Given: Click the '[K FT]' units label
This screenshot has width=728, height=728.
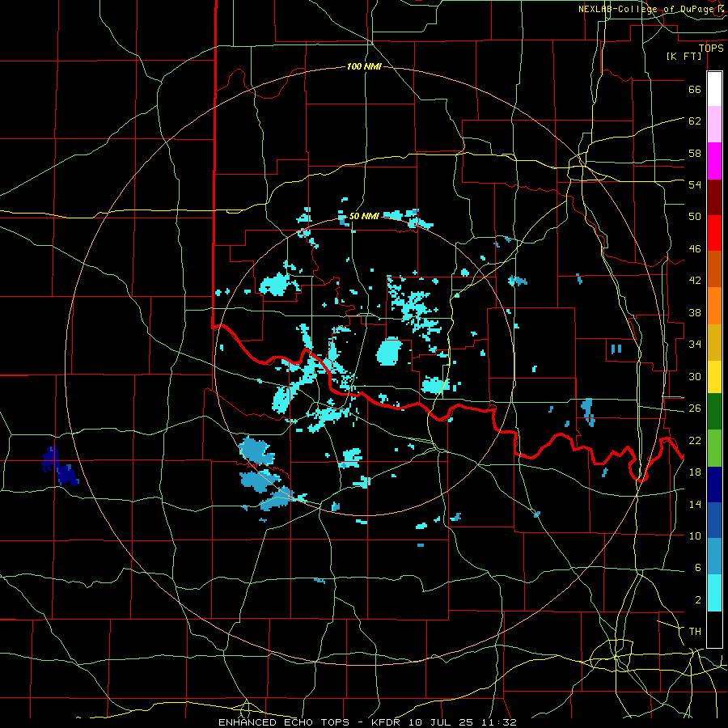Looking at the screenshot, I should (684, 57).
